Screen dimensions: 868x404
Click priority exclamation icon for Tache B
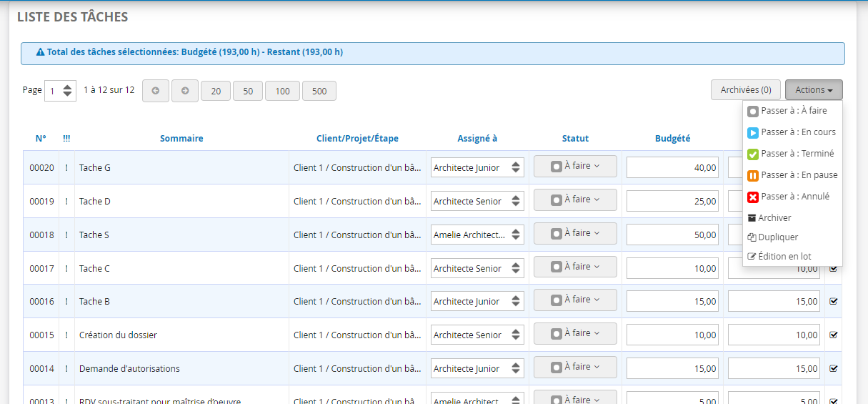point(67,301)
